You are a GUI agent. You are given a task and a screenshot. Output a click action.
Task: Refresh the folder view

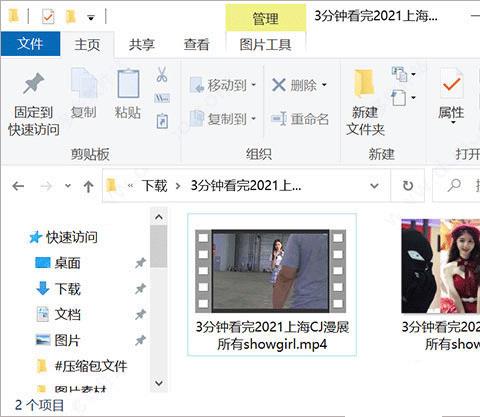408,186
